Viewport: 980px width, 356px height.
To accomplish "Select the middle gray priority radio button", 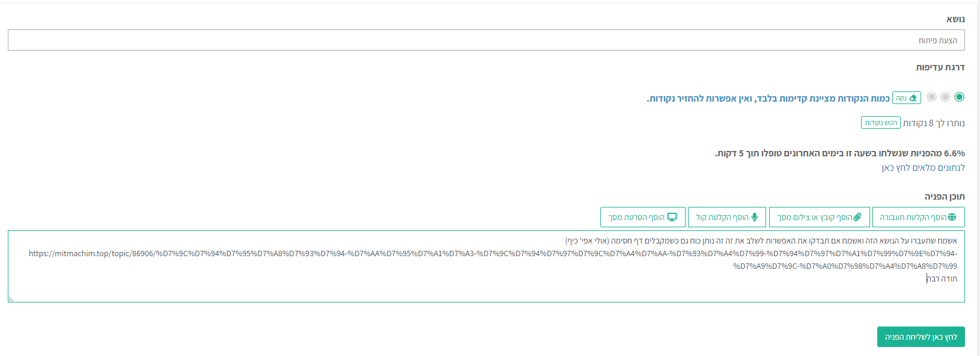I will coord(945,97).
